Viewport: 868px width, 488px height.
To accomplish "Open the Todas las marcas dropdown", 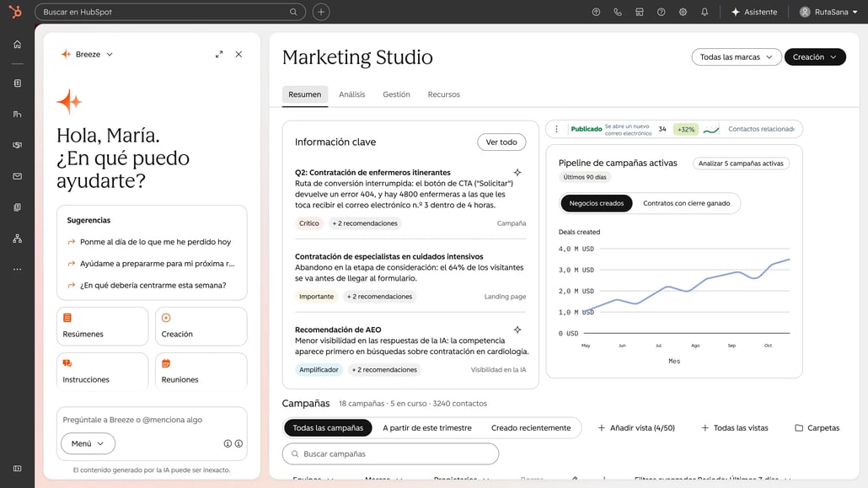I will pyautogui.click(x=737, y=57).
